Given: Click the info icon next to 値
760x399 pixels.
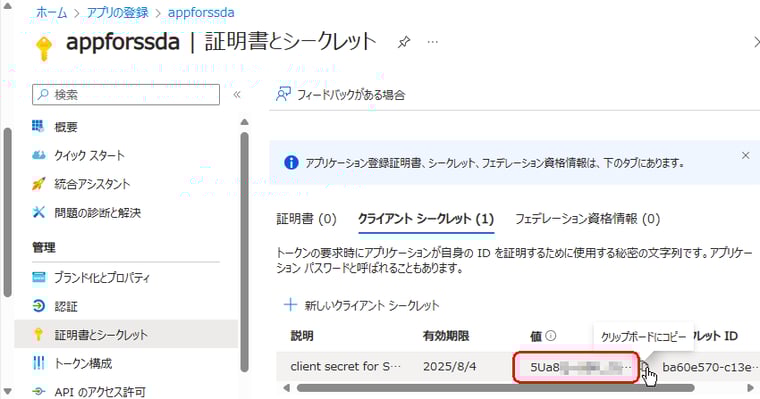Looking at the screenshot, I should pyautogui.click(x=551, y=335).
